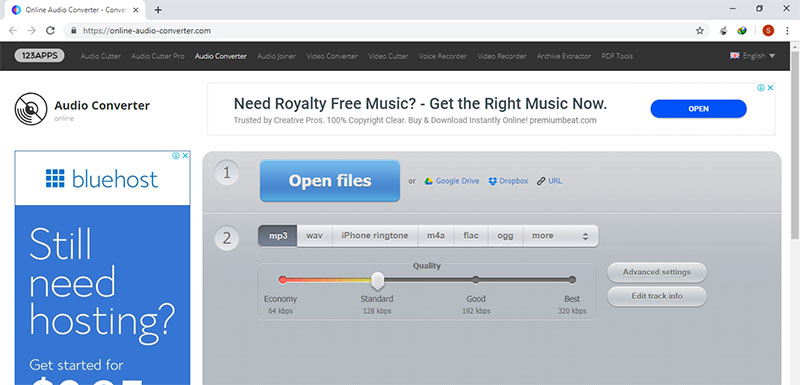
Task: Set the quality slider to Best 320 kbps
Action: (x=572, y=279)
